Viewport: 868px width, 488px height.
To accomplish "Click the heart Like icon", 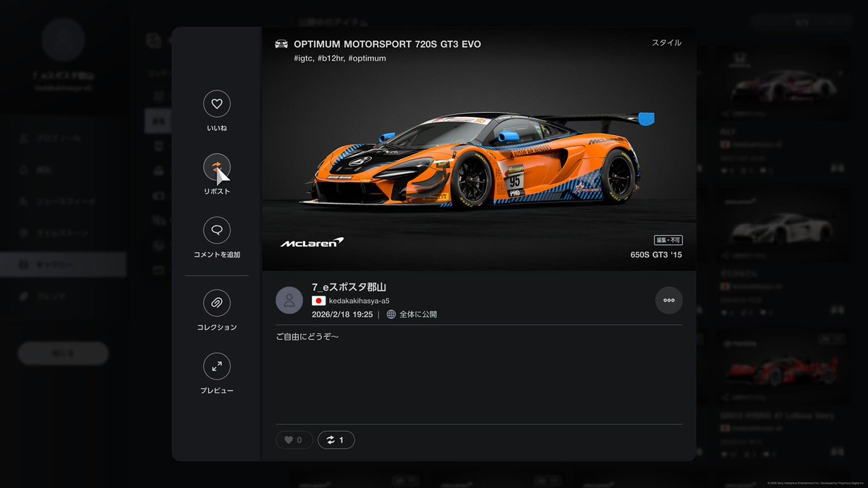I will tap(217, 104).
